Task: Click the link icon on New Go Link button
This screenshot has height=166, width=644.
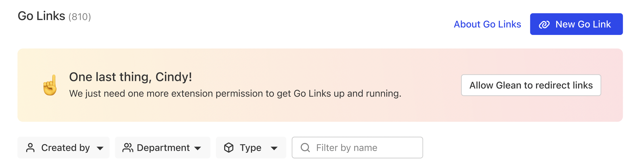Action: click(x=544, y=24)
